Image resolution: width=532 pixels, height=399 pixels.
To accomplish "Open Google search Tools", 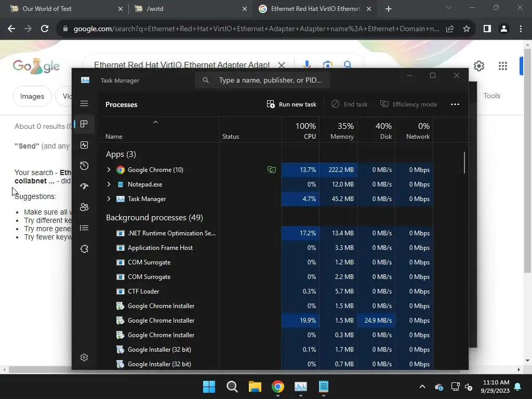I will [491, 96].
